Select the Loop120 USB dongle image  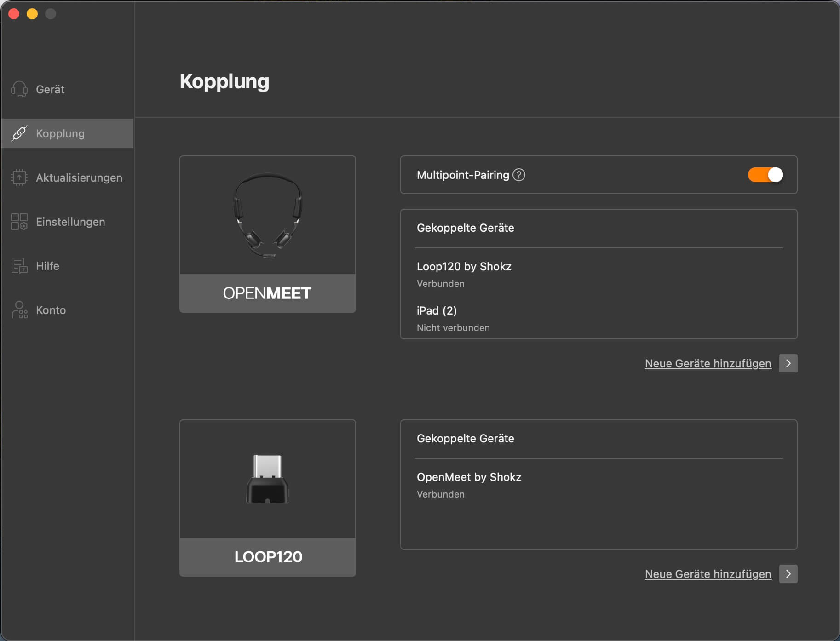coord(268,479)
